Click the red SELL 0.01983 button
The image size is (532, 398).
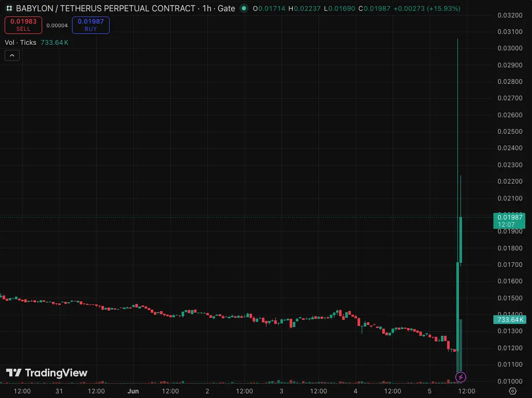(24, 25)
